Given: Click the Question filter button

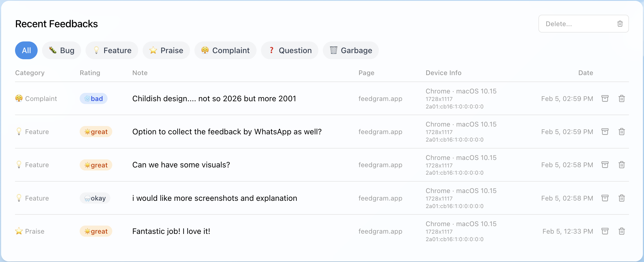Looking at the screenshot, I should [x=290, y=50].
